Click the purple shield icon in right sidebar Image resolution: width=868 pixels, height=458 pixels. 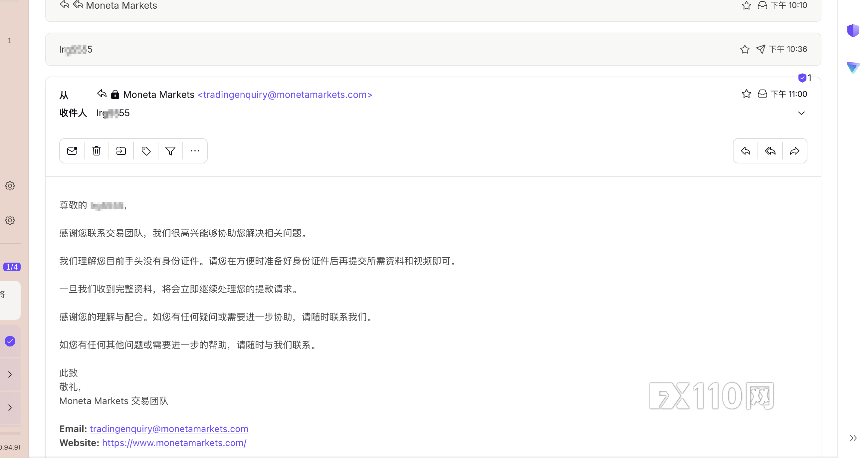coord(853,31)
